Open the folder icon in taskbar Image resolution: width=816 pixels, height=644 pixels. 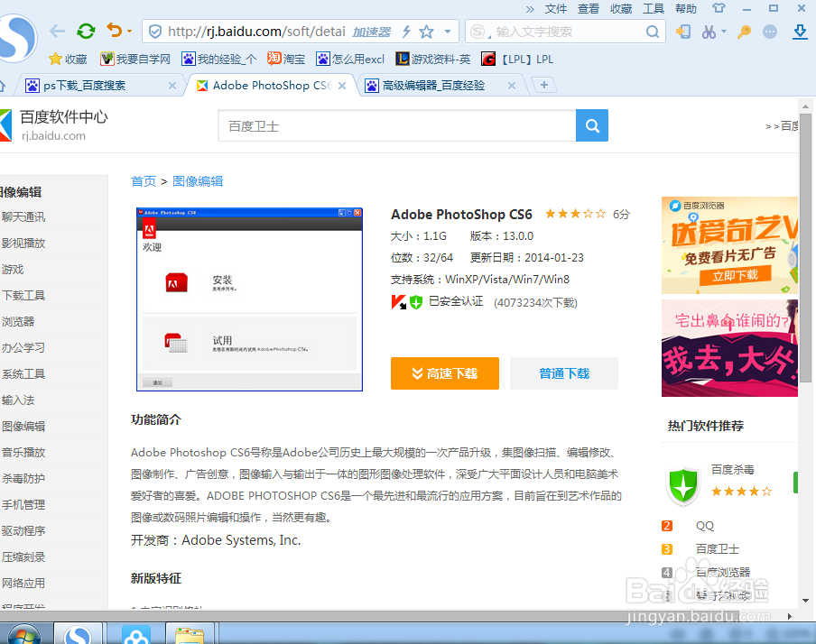[190, 635]
